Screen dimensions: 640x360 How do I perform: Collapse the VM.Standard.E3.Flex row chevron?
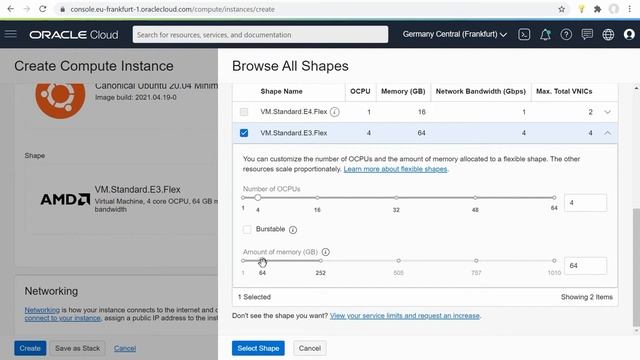tap(608, 133)
